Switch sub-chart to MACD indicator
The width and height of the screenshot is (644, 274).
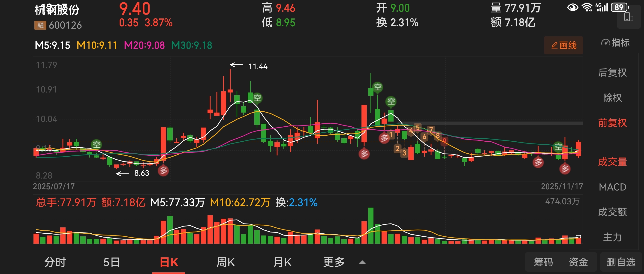pos(612,187)
